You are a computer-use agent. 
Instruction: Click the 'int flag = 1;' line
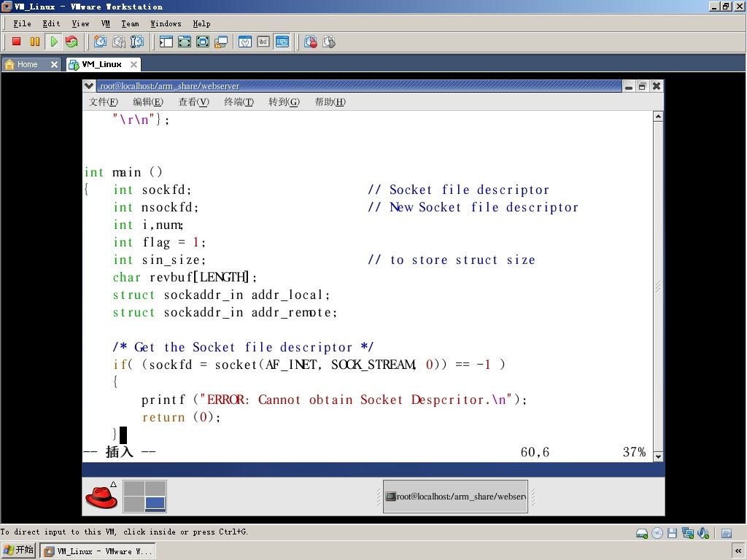160,242
